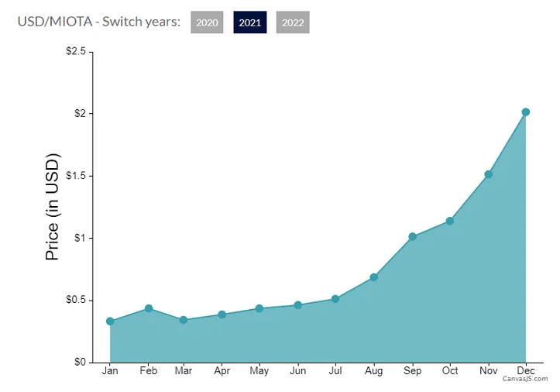Click the October data point marker
Image resolution: width=560 pixels, height=392 pixels.
[450, 221]
